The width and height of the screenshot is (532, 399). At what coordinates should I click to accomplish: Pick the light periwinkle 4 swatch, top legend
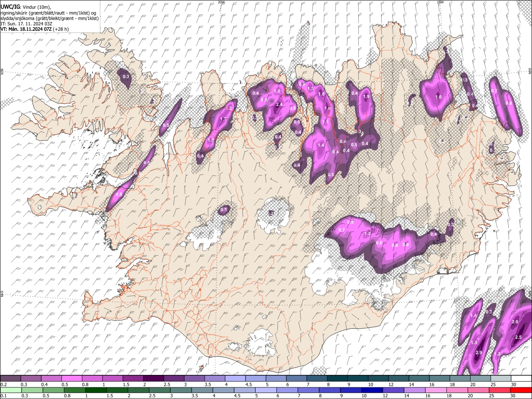(x=235, y=378)
